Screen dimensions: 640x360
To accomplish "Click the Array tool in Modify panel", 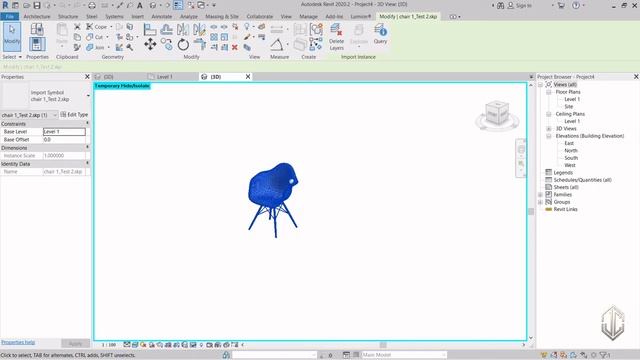I will 214,37.
